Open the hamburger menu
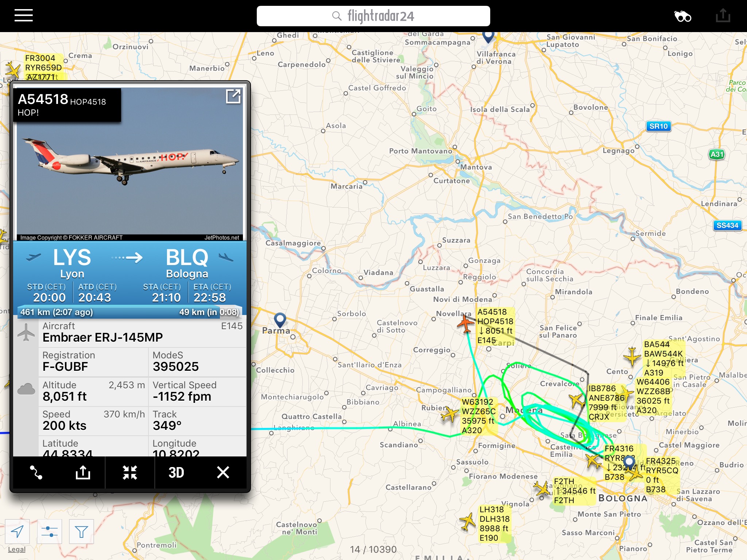This screenshot has width=747, height=560. [24, 16]
